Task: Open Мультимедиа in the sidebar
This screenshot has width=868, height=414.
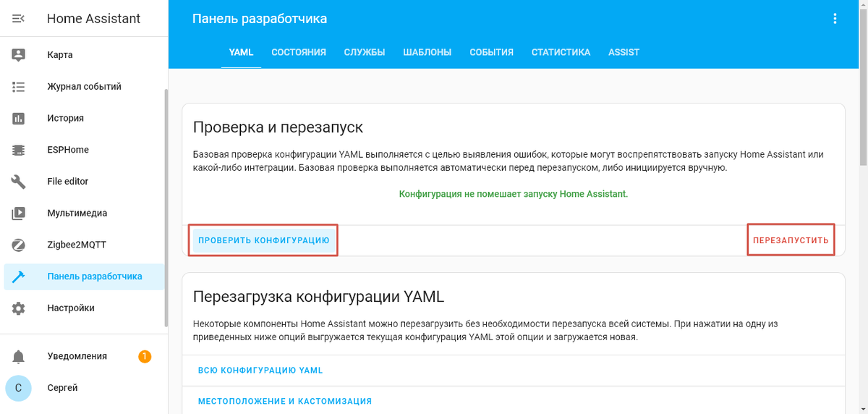Action: (84, 214)
